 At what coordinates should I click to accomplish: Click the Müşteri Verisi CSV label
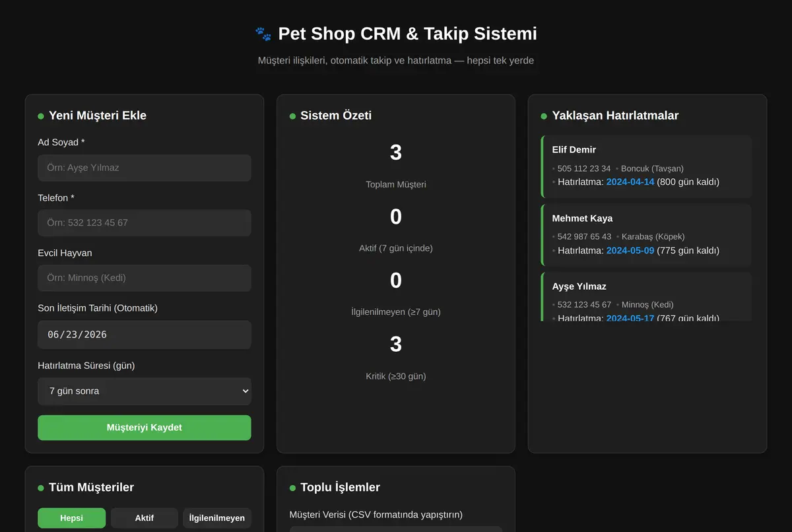[376, 514]
